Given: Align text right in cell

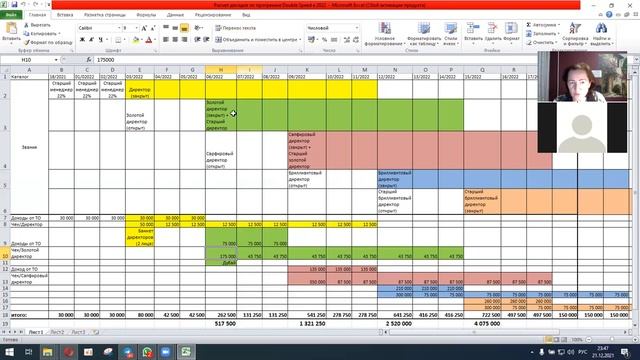Looking at the screenshot, I should pos(184,40).
